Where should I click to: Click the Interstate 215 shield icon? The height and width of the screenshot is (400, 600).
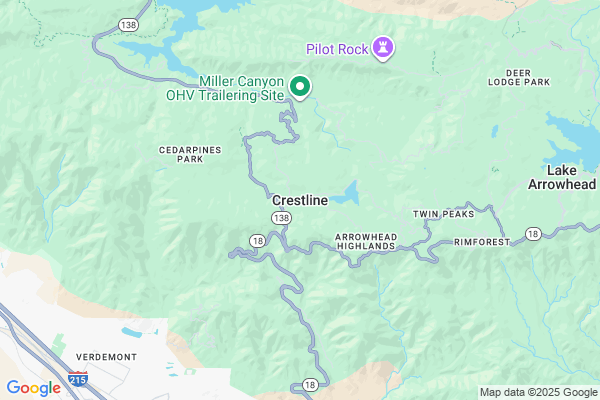78,379
